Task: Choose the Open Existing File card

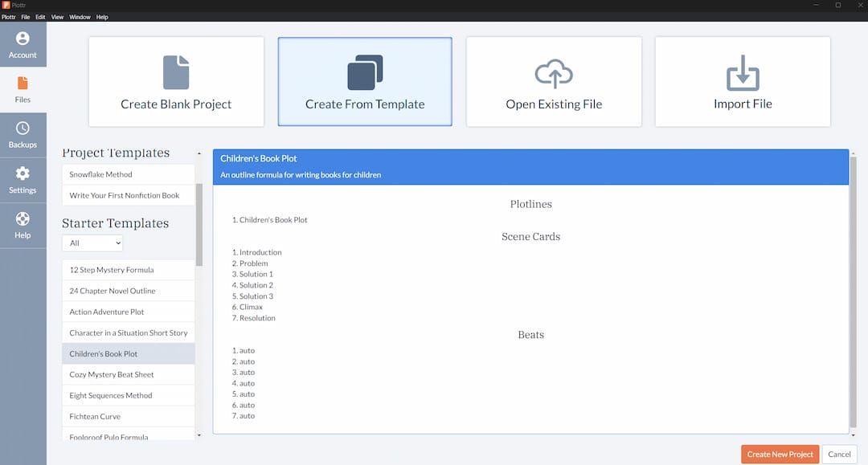Action: pos(554,82)
